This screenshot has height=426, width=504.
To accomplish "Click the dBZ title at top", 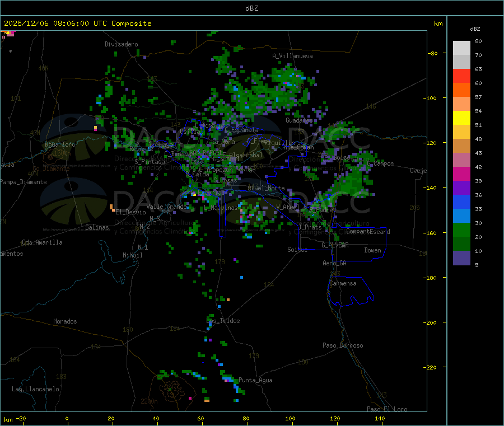I will (x=251, y=8).
